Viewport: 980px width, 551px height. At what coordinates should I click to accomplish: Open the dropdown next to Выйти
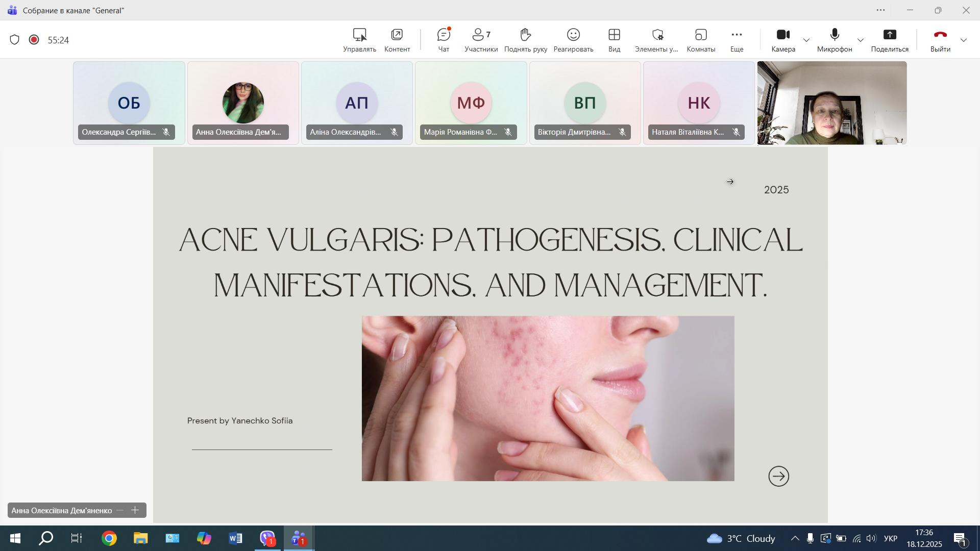click(964, 40)
